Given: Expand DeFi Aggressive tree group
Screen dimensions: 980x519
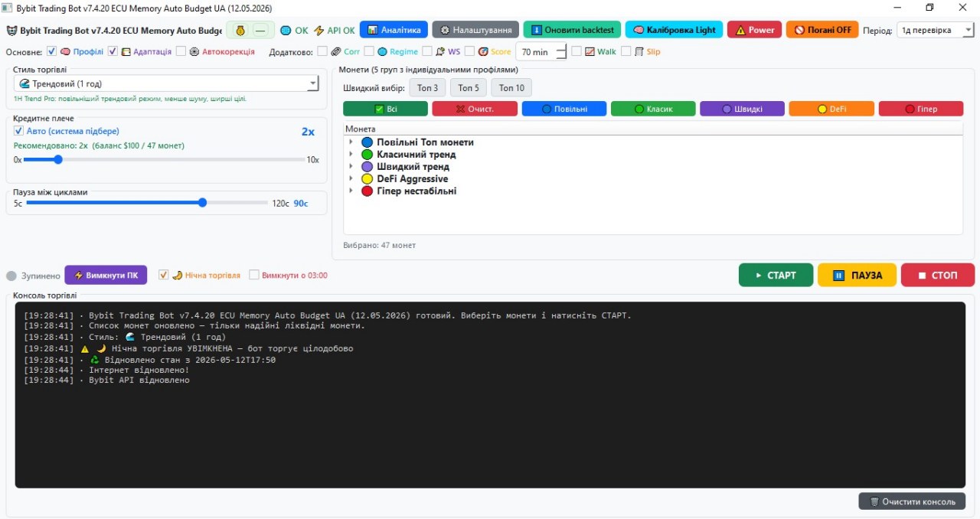Looking at the screenshot, I should coord(351,178).
